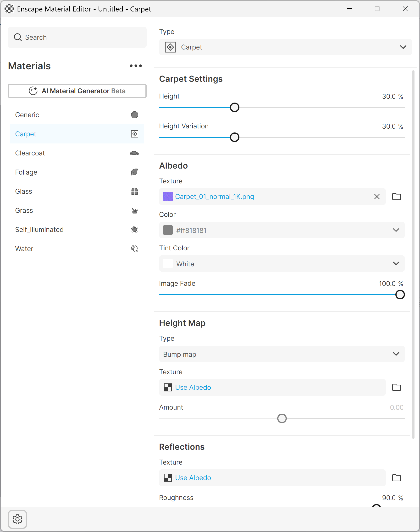This screenshot has width=420, height=532.
Task: Browse for a Reflections texture file
Action: [396, 478]
